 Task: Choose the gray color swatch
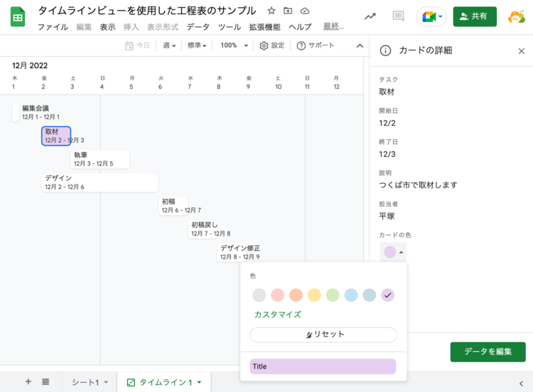pyautogui.click(x=259, y=295)
